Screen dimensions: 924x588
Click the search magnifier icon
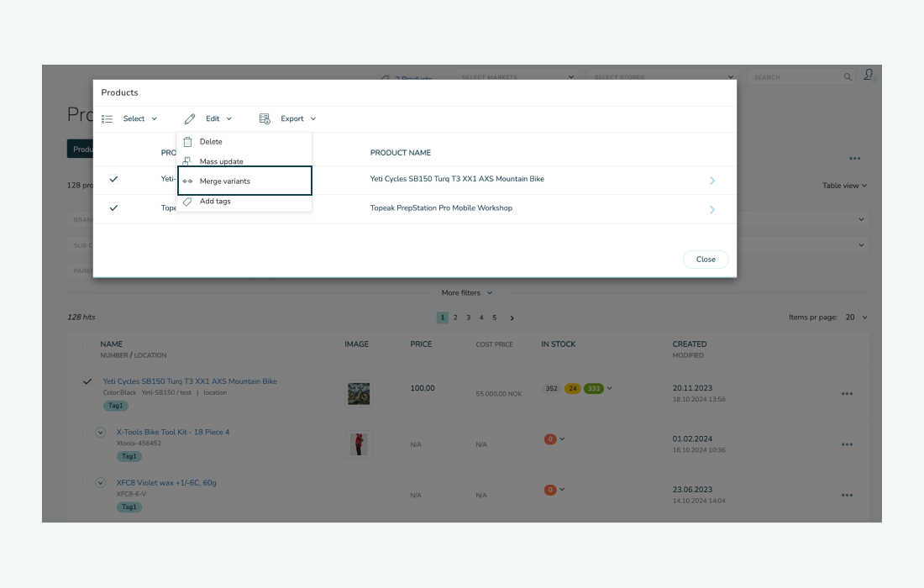coord(848,76)
